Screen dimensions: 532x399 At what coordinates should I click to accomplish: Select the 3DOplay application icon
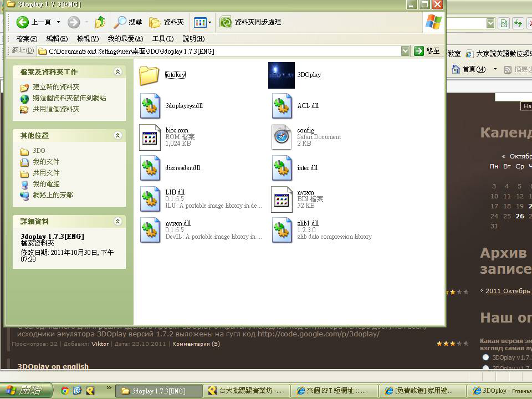tap(282, 75)
